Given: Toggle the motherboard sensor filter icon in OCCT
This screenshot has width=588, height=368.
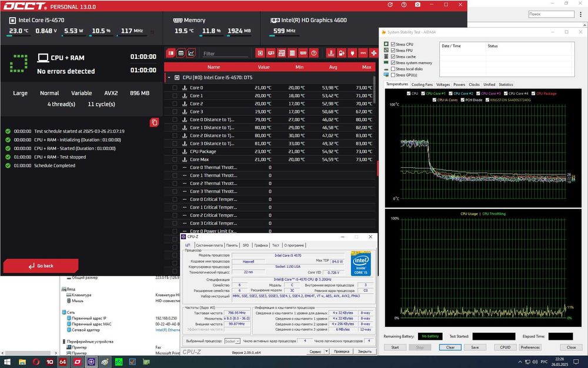Looking at the screenshot, I should point(282,53).
